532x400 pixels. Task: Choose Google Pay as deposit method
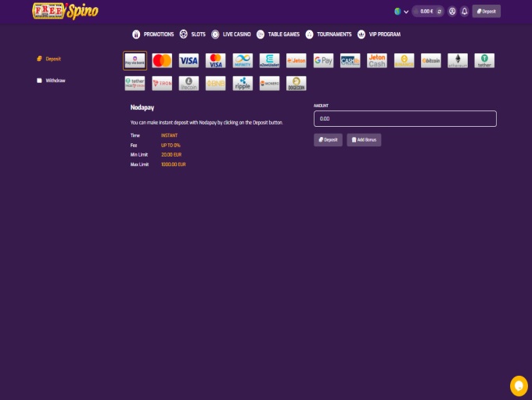click(x=323, y=61)
